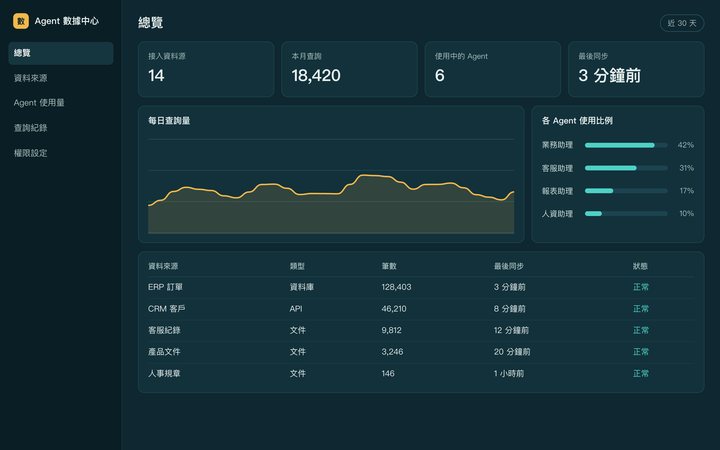Click the 接入資料源 14 card
Viewport: 720px width, 450px height.
pos(206,69)
